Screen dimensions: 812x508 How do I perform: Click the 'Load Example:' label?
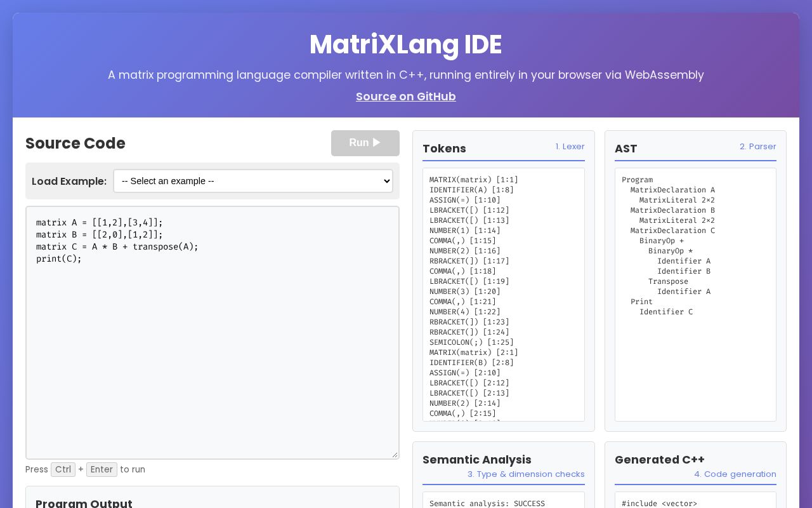69,181
